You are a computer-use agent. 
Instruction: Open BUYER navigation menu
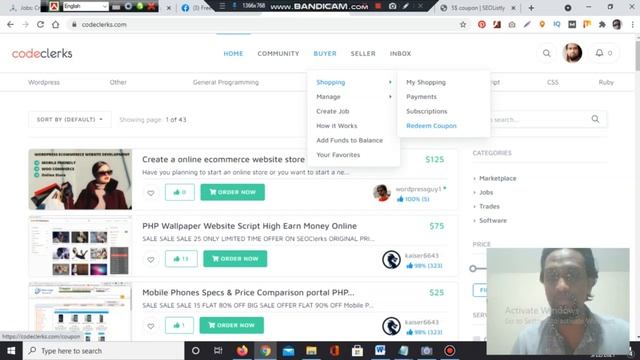(325, 53)
